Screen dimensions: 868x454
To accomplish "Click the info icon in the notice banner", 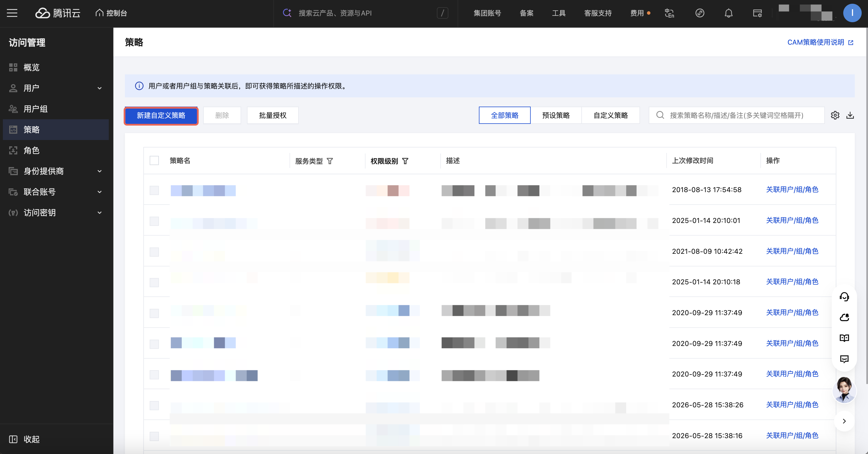I will 139,86.
